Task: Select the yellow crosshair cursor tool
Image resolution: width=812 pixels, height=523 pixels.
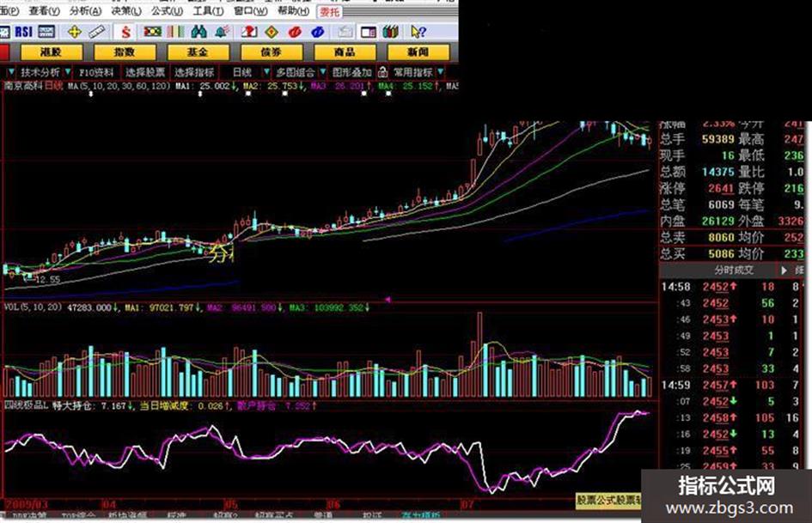Action: coord(75,32)
